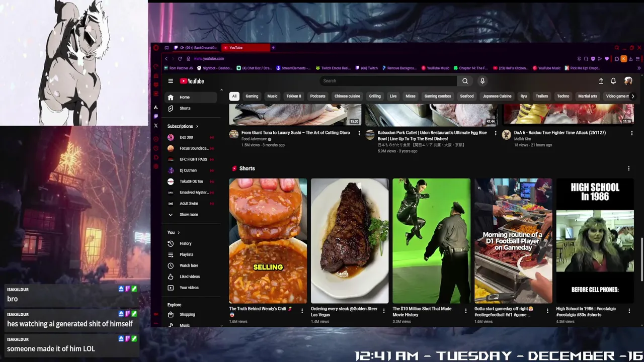The image size is (644, 362).
Task: Play High School in 1986 short
Action: [x=595, y=241]
